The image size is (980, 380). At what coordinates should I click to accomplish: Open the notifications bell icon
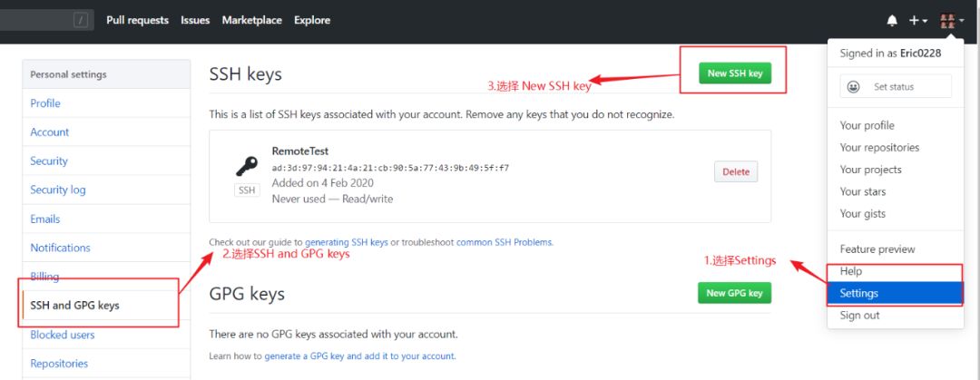[x=892, y=21]
